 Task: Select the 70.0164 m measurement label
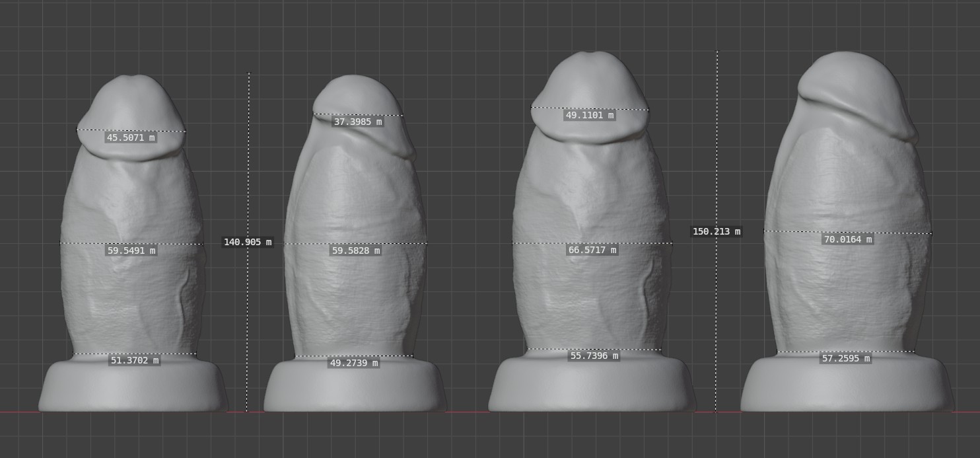(847, 239)
